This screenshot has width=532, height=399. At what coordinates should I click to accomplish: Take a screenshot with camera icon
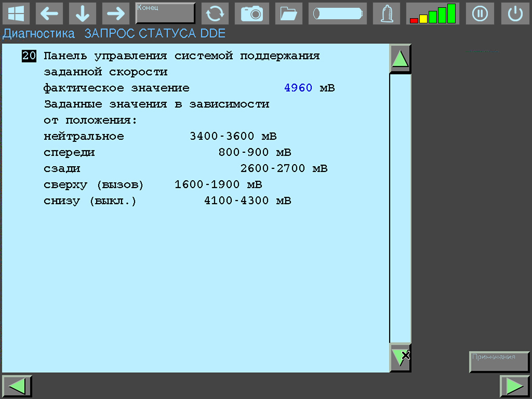(252, 14)
